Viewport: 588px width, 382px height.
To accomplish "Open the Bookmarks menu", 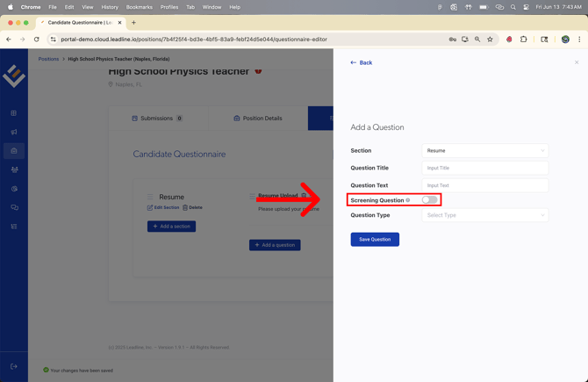I will tap(140, 7).
